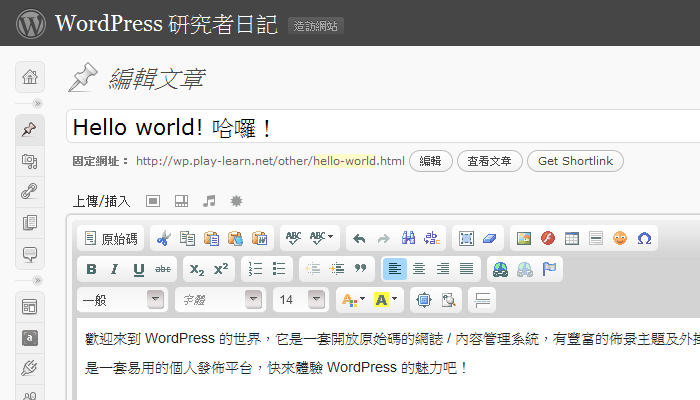Viewport: 700px width, 400px height.
Task: Click the Insert Smiley icon
Action: [620, 238]
